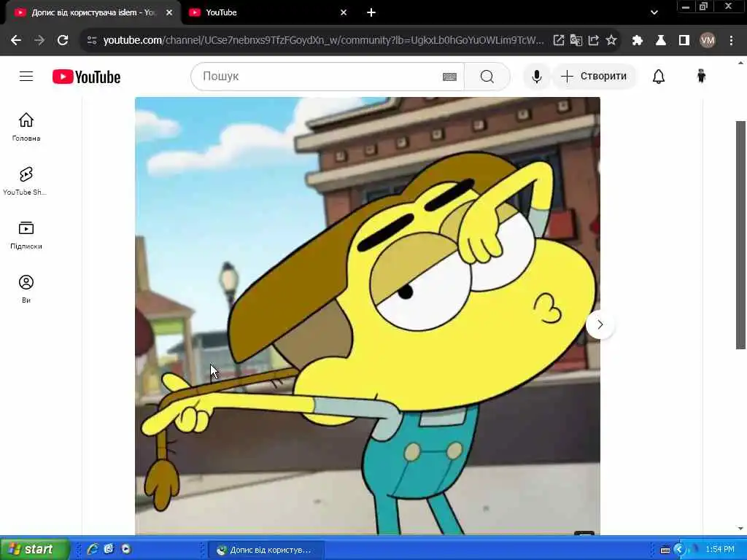The height and width of the screenshot is (560, 747).
Task: Open YouTube Shorts in the sidebar
Action: (26, 181)
